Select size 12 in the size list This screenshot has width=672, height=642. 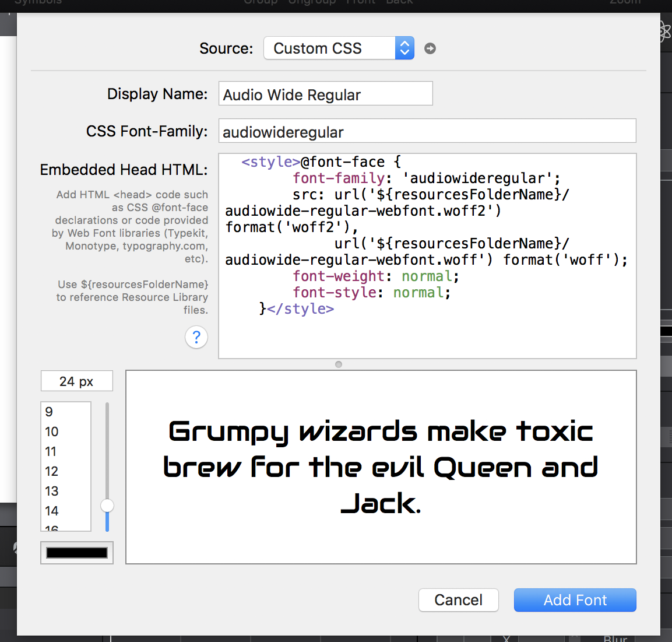(x=66, y=471)
